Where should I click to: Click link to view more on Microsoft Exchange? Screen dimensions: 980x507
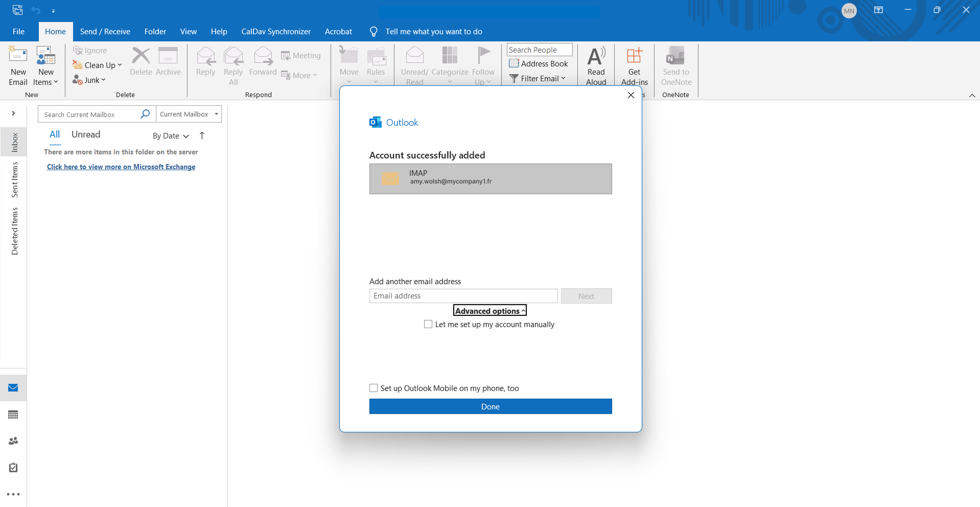(121, 167)
